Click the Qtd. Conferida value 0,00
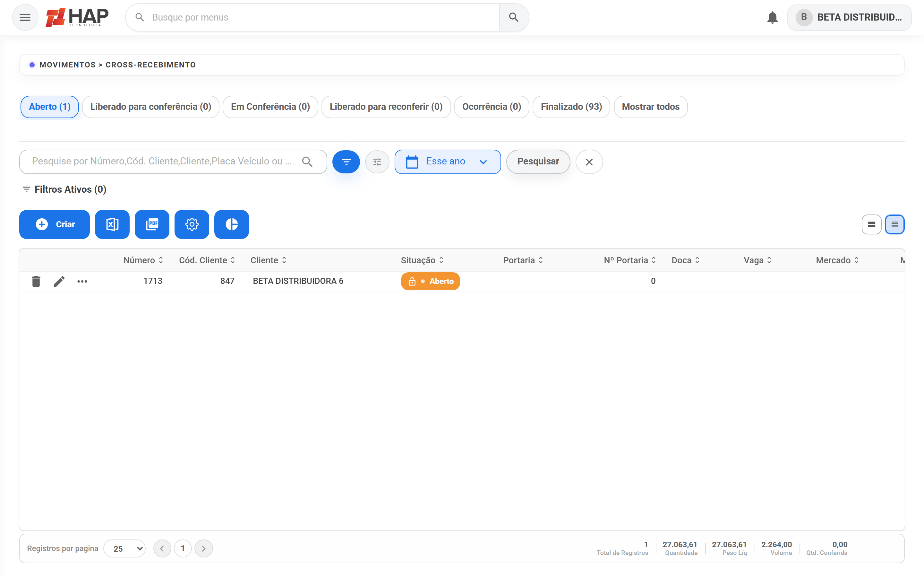This screenshot has width=924, height=578. click(x=840, y=544)
